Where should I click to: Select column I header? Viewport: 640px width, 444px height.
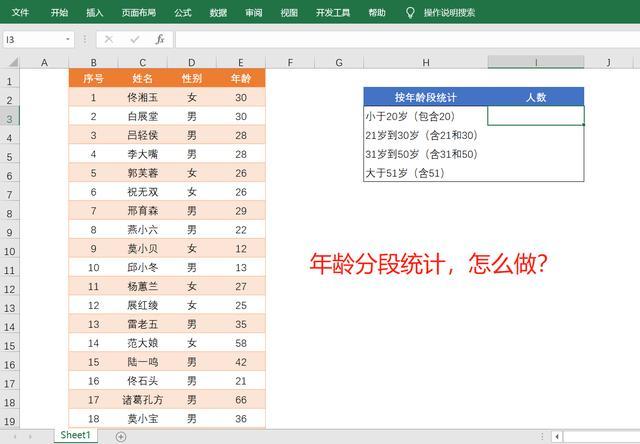pyautogui.click(x=536, y=62)
